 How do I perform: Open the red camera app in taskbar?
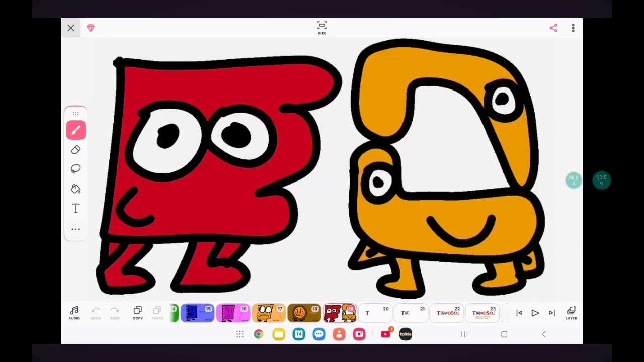[x=359, y=334]
